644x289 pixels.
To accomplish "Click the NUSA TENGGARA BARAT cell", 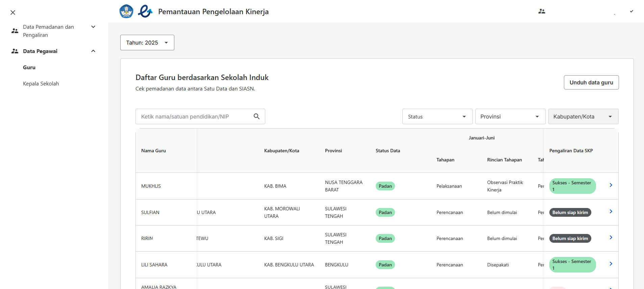I will point(344,186).
